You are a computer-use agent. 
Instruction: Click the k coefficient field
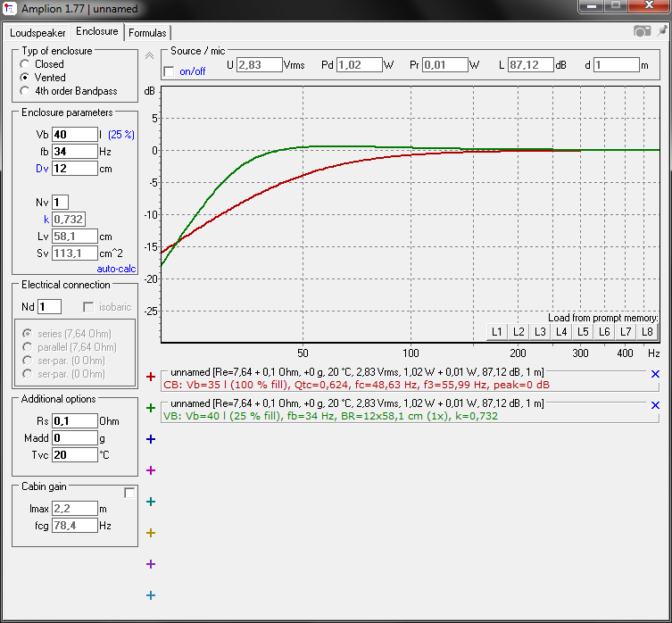coord(69,219)
